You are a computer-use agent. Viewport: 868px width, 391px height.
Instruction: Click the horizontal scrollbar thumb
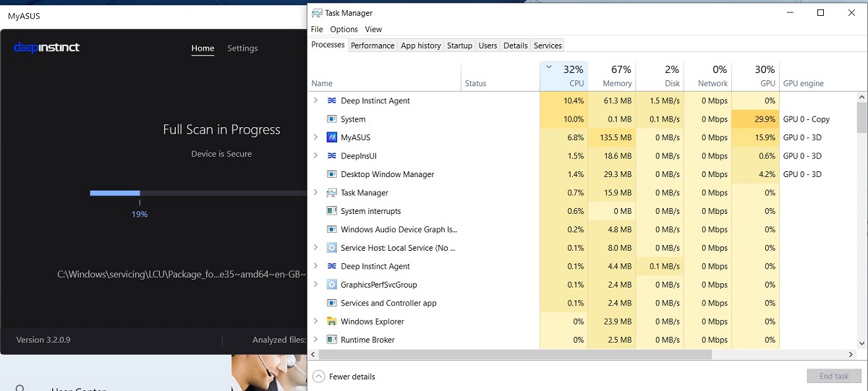click(x=515, y=355)
